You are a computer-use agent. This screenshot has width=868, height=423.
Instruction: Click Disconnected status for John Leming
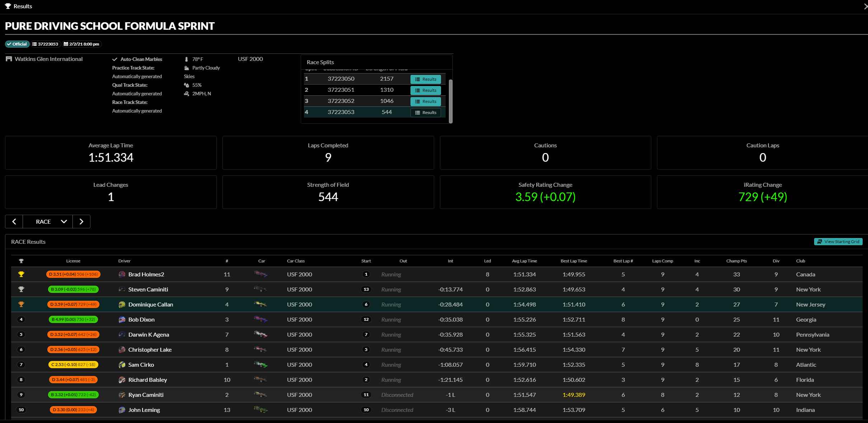click(397, 410)
